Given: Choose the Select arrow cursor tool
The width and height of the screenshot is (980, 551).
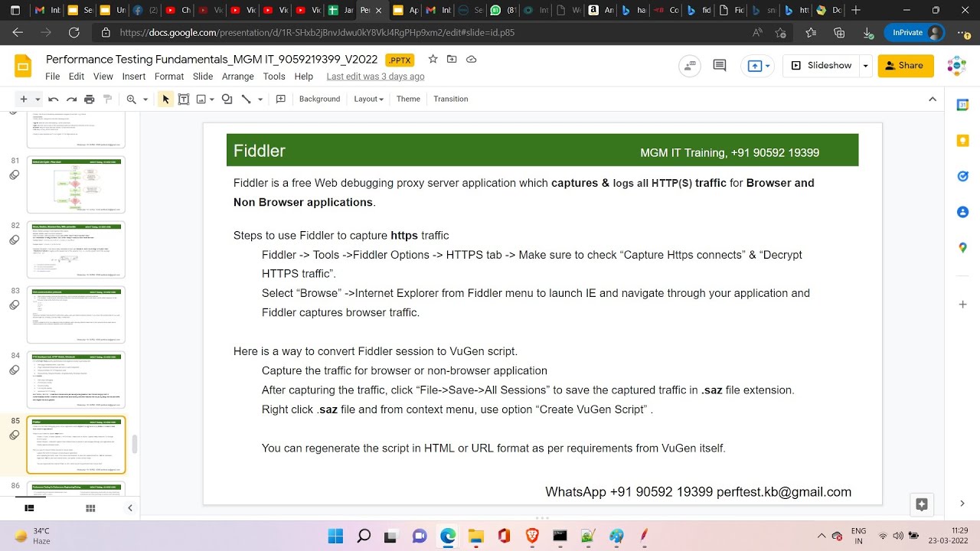Looking at the screenshot, I should (x=165, y=99).
